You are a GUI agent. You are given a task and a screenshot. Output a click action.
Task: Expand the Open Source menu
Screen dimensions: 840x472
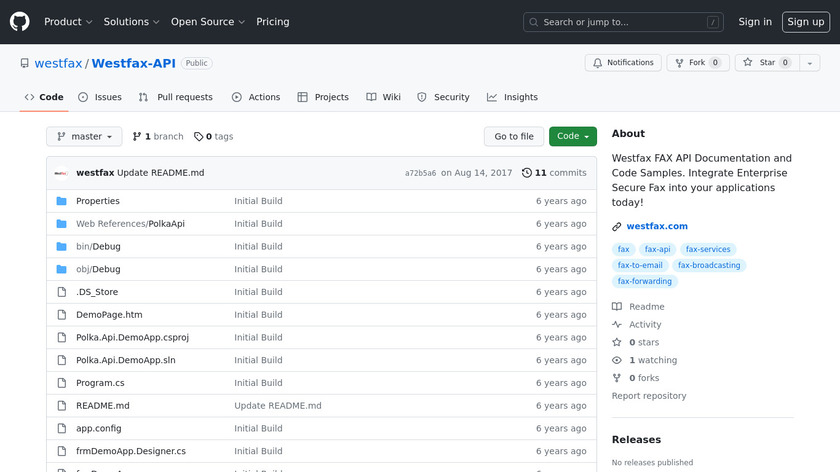[x=208, y=22]
